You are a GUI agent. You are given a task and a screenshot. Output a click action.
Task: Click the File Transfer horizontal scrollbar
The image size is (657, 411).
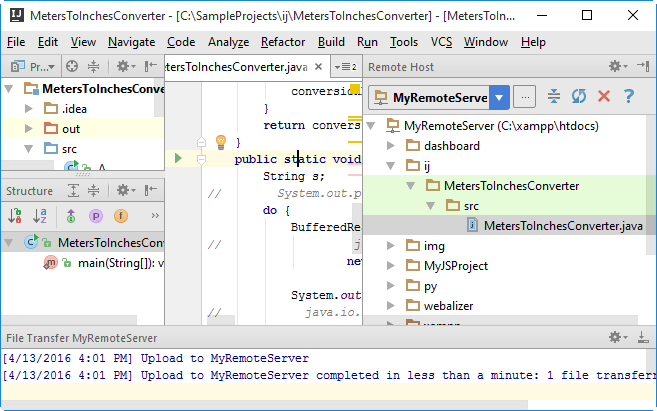coord(265,405)
